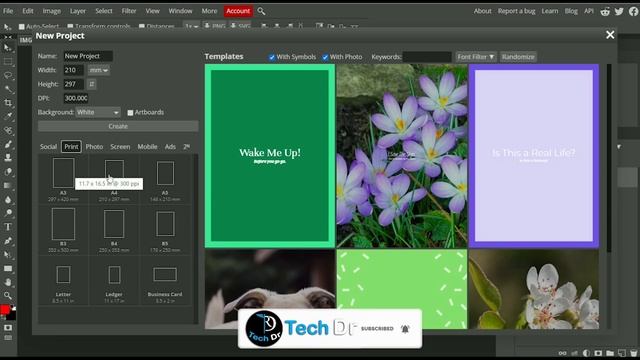Toggle the Auto-Select checkbox
This screenshot has width=640, height=360.
(x=22, y=27)
